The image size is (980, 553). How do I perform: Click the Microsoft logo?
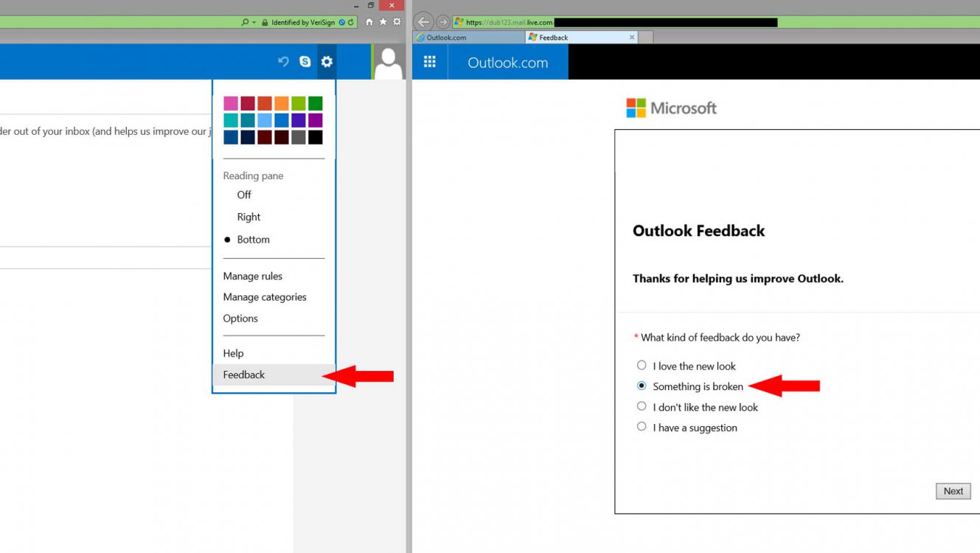point(672,108)
